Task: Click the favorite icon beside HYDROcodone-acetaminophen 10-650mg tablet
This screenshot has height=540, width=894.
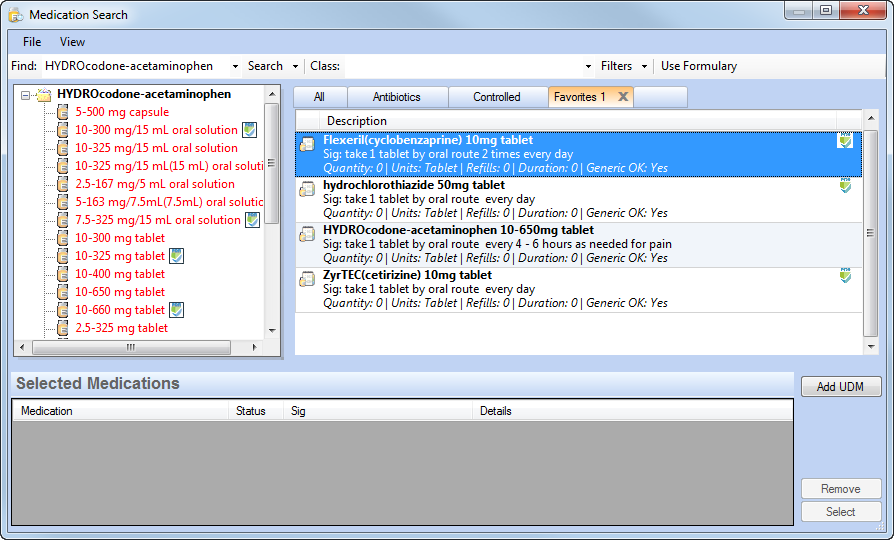Action: click(x=307, y=234)
